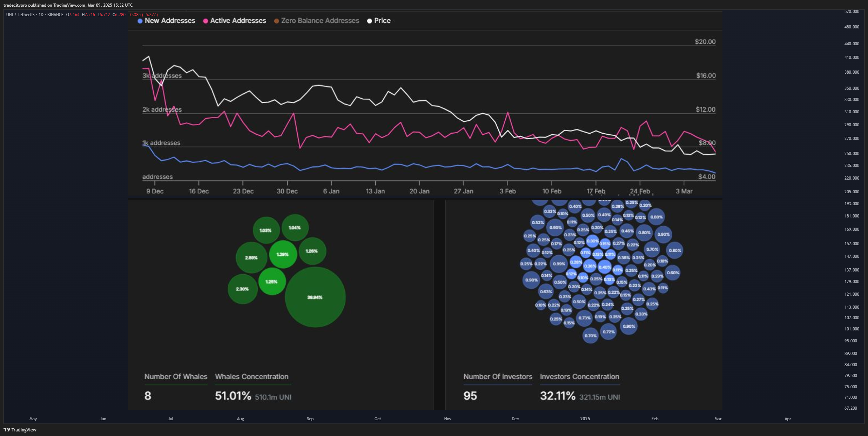Viewport: 868px width, 436px height.
Task: Click the 10 Feb date tick
Action: [x=552, y=192]
